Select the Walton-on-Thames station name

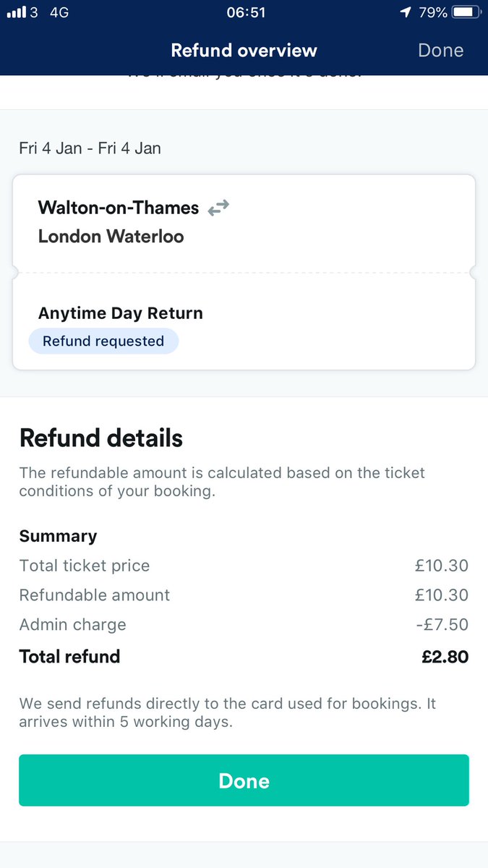point(119,208)
